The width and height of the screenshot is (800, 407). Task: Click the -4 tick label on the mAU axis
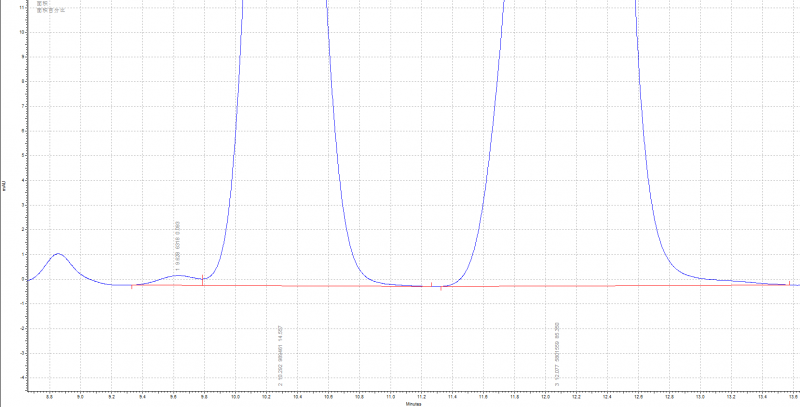[22, 378]
